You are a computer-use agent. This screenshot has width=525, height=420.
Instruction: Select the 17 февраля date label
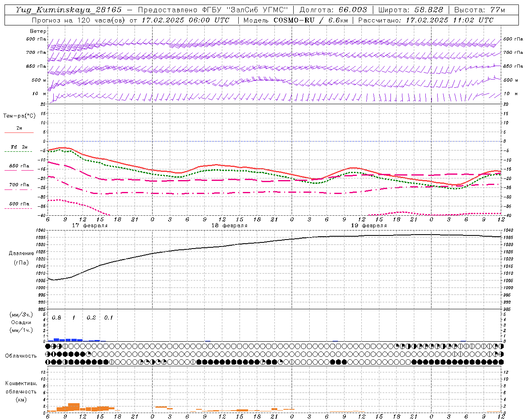(90, 226)
